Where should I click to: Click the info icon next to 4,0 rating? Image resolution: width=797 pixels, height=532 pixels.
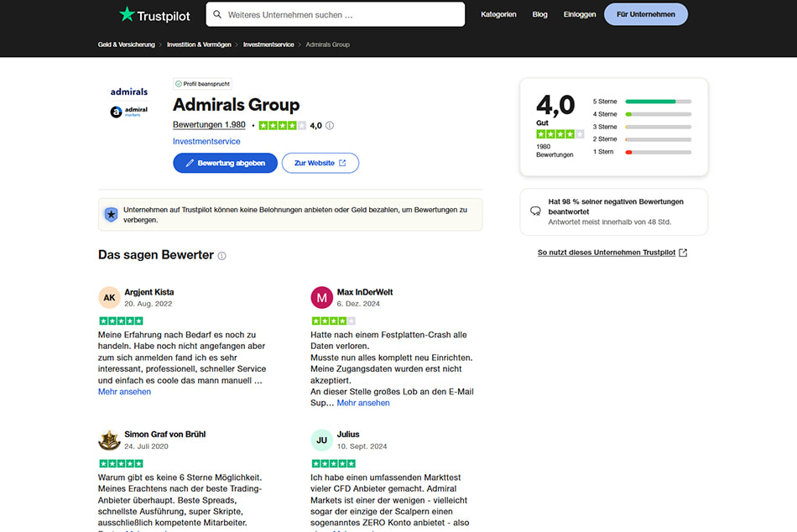330,126
